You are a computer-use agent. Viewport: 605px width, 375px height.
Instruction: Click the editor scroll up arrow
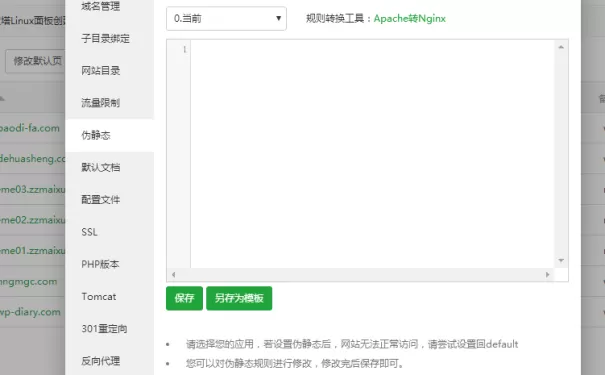pyautogui.click(x=561, y=47)
